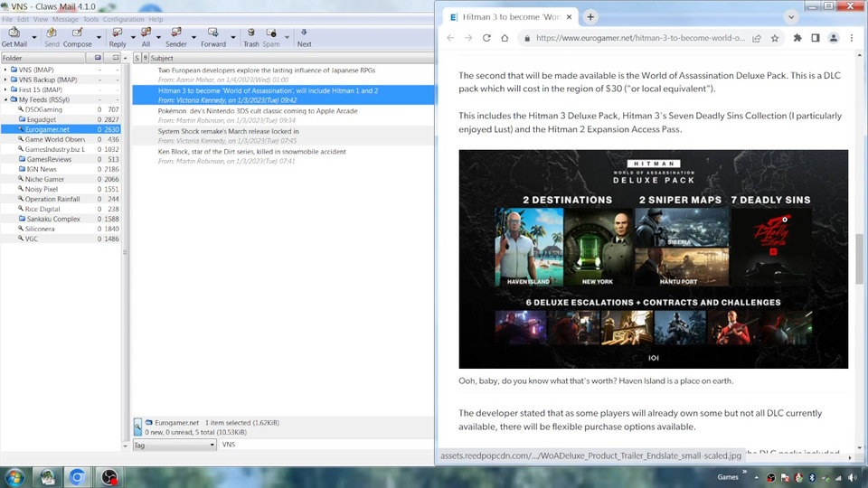Open the Windows Start button
The height and width of the screenshot is (488, 868).
point(15,477)
